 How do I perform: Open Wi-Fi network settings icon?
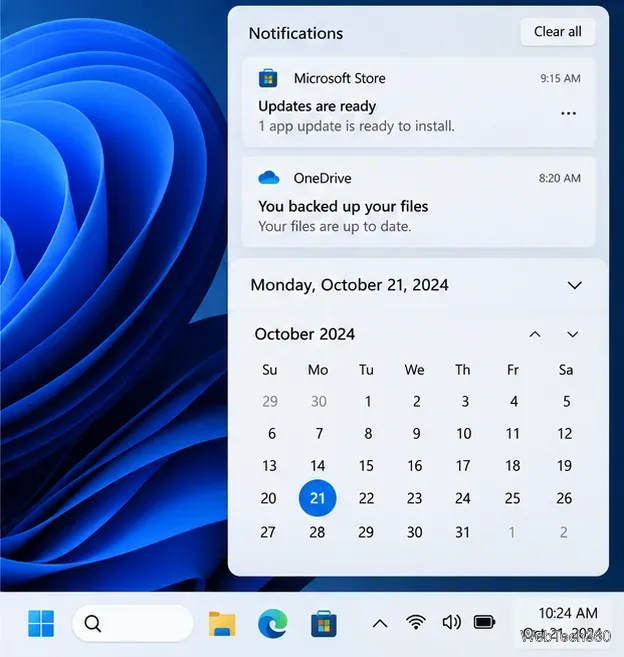pos(416,623)
